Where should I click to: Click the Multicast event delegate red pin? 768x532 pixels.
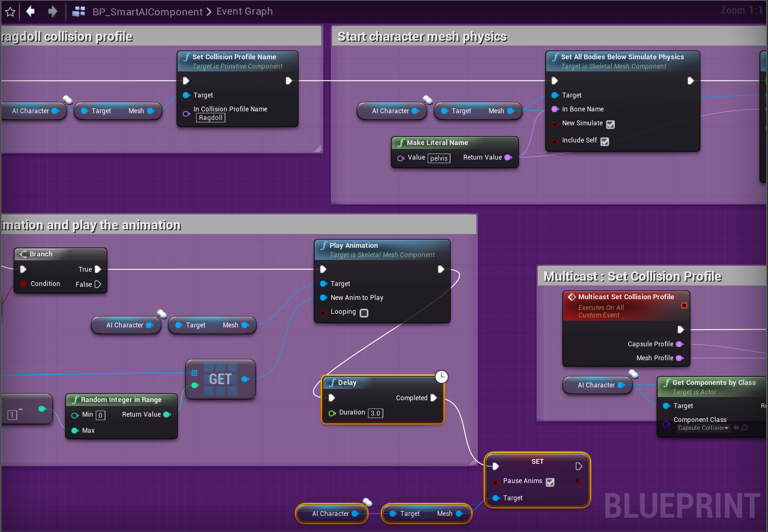[x=684, y=306]
